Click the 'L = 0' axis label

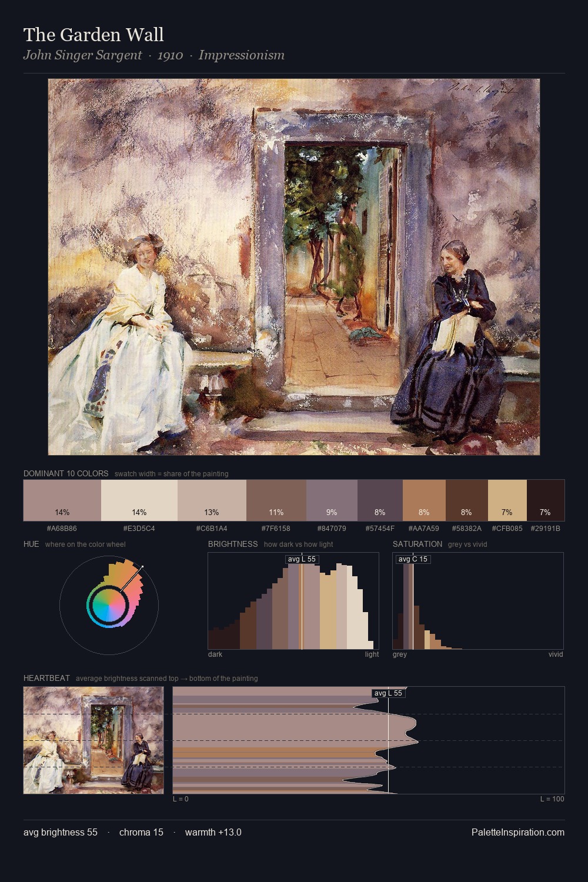(x=181, y=799)
